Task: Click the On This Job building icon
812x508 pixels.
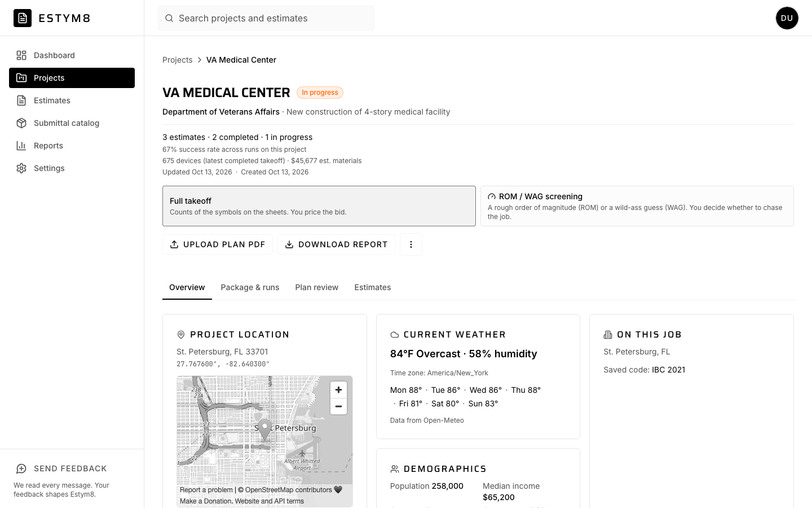Action: coord(608,335)
